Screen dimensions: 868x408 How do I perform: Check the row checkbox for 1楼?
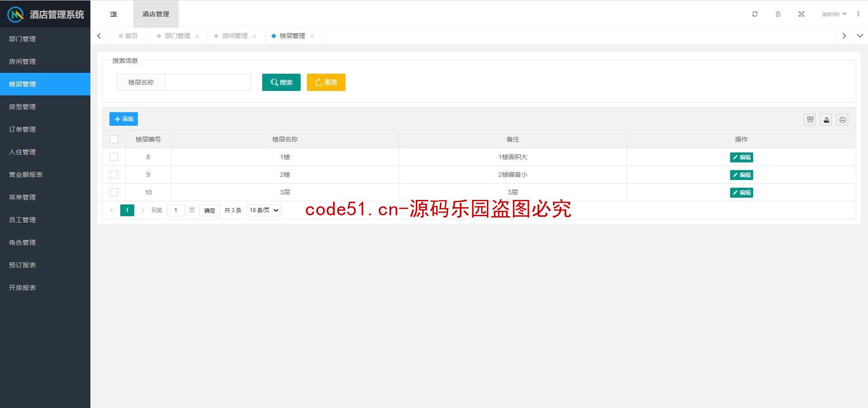pos(114,157)
